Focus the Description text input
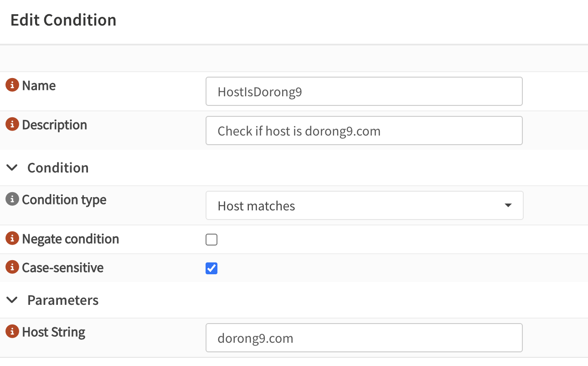 [364, 131]
